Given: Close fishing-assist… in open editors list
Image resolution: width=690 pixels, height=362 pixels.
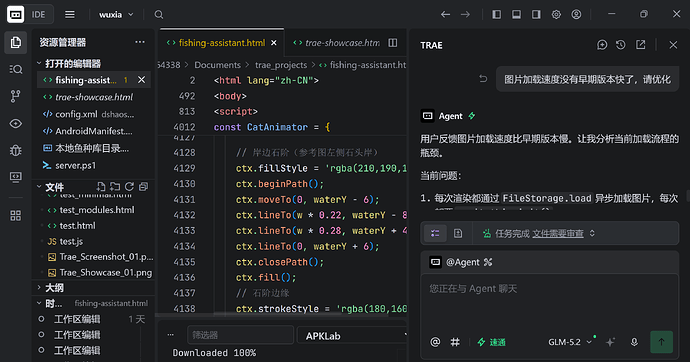Looking at the screenshot, I should pos(141,80).
